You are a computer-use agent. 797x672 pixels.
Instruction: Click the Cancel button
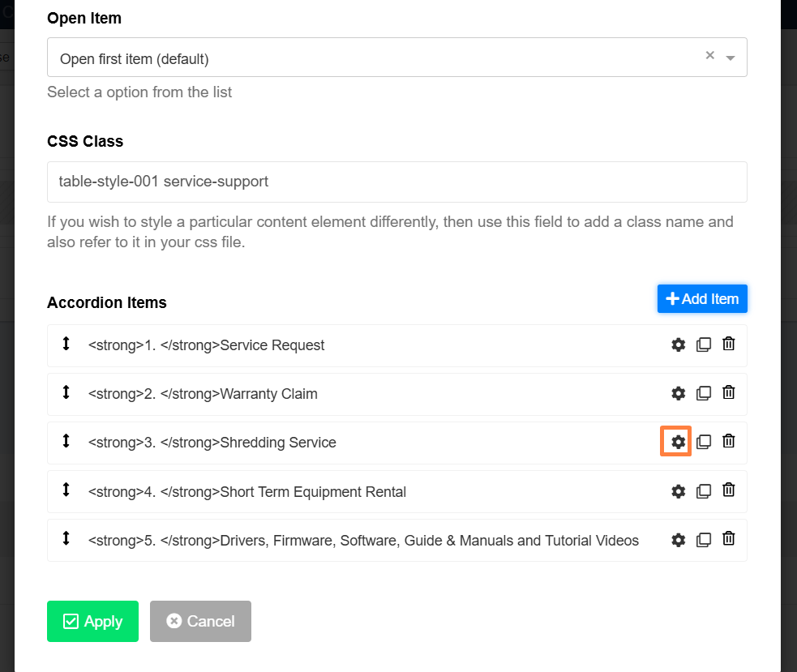pyautogui.click(x=200, y=621)
